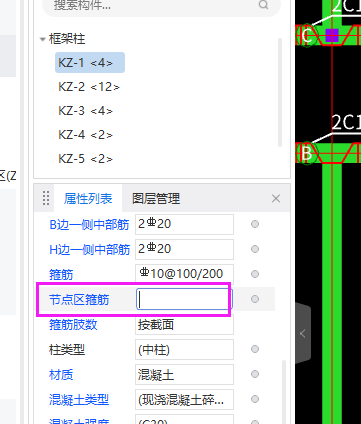Toggle the circle for 混凝土类型 row
The height and width of the screenshot is (424, 361).
(x=255, y=399)
